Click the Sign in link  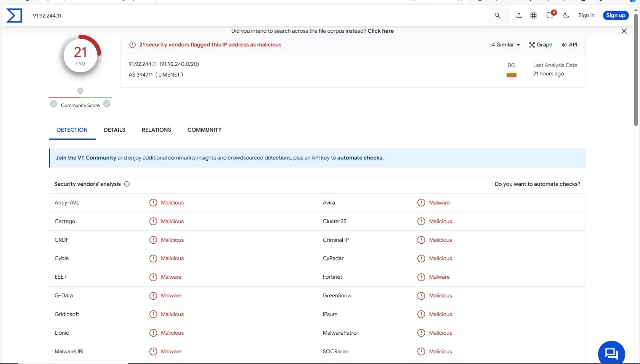pyautogui.click(x=586, y=15)
